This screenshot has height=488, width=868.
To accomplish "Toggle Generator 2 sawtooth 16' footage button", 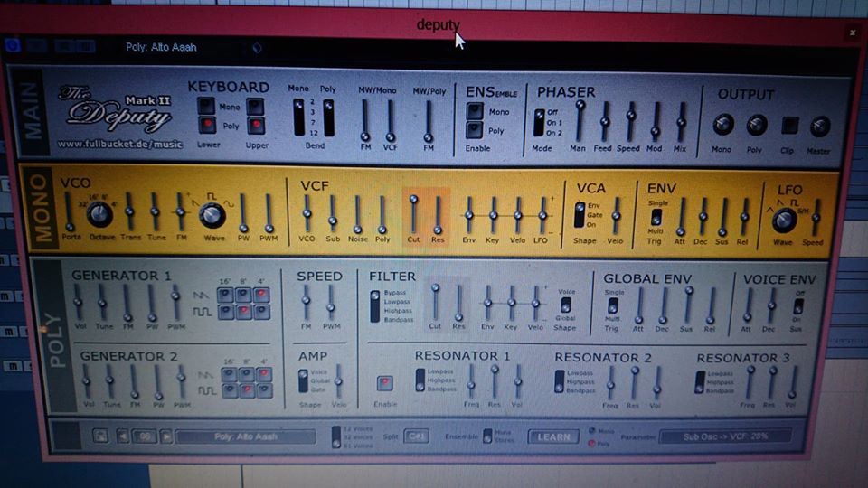I will (229, 374).
